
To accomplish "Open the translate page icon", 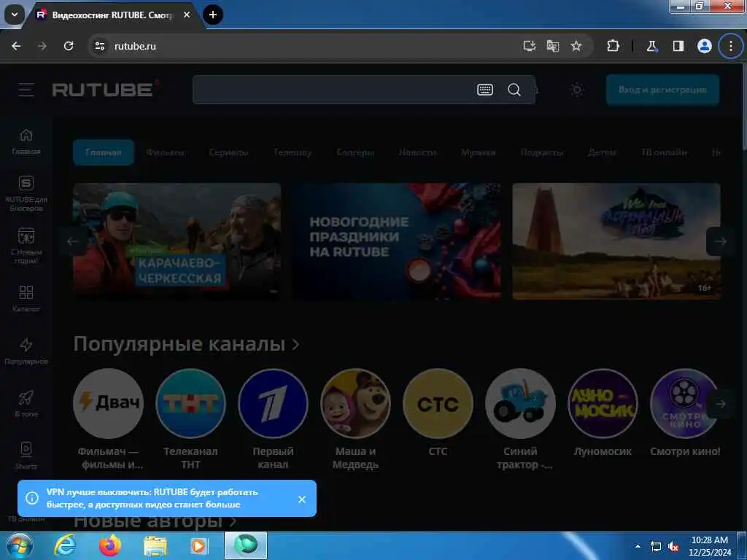I will (553, 46).
